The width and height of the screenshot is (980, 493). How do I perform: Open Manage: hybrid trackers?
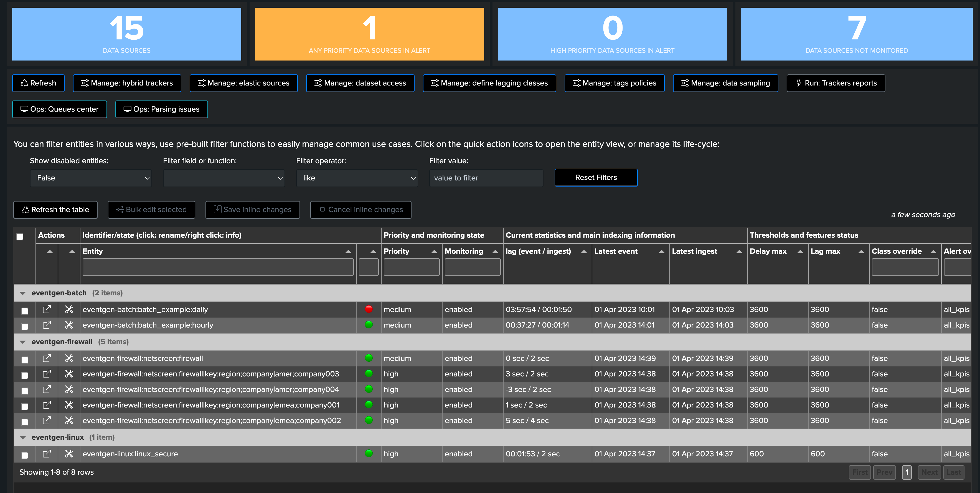click(127, 83)
